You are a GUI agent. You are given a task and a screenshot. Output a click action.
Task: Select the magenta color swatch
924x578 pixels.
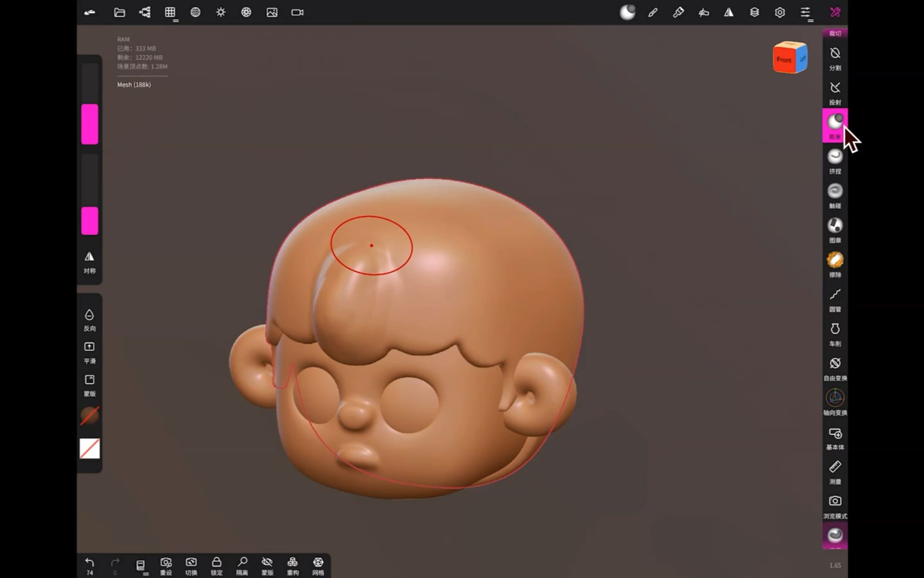click(89, 123)
